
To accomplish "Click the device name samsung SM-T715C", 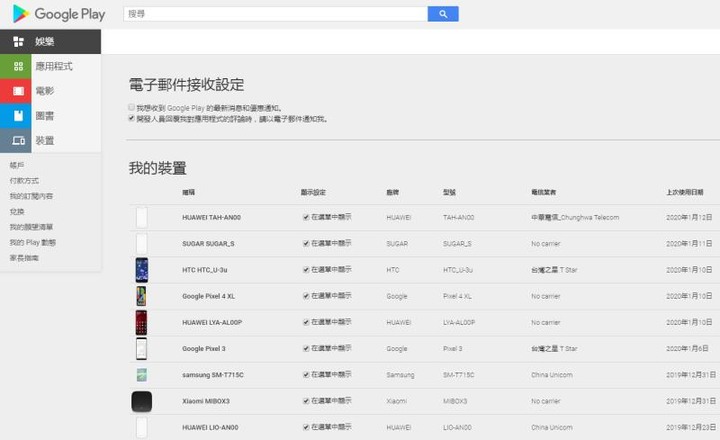I will [213, 375].
